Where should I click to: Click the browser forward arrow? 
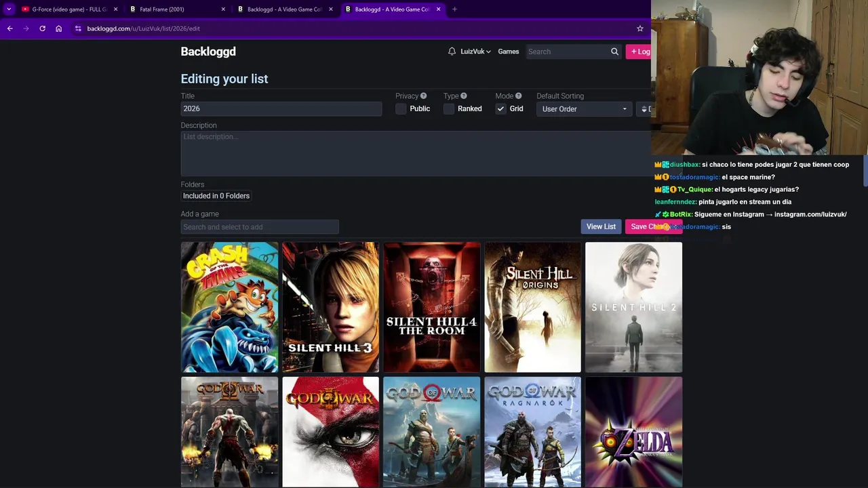point(26,28)
